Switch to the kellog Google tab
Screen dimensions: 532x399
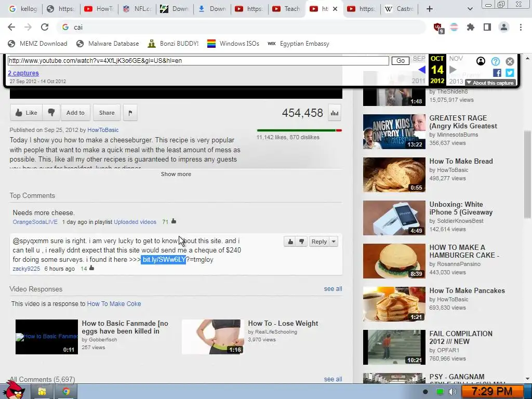click(x=23, y=9)
